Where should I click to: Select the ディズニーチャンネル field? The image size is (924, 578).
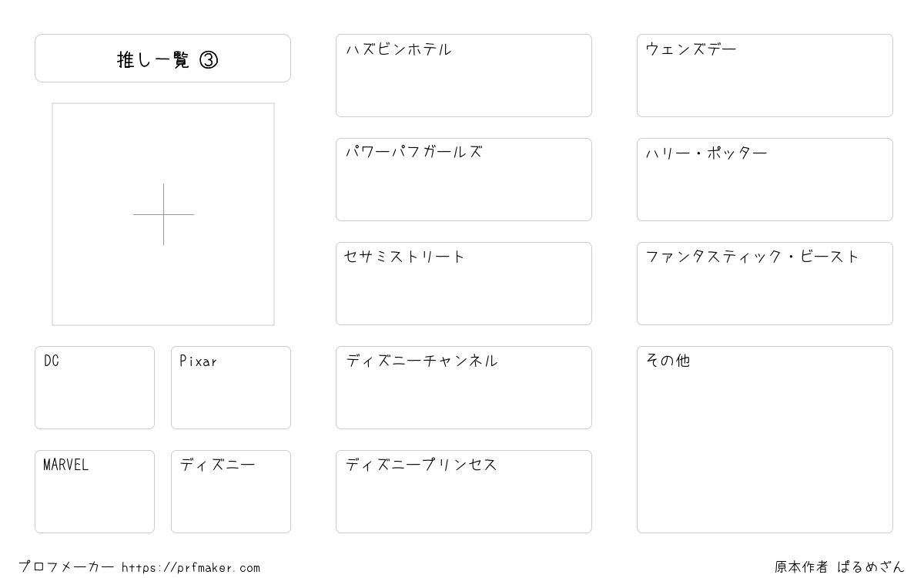point(464,388)
